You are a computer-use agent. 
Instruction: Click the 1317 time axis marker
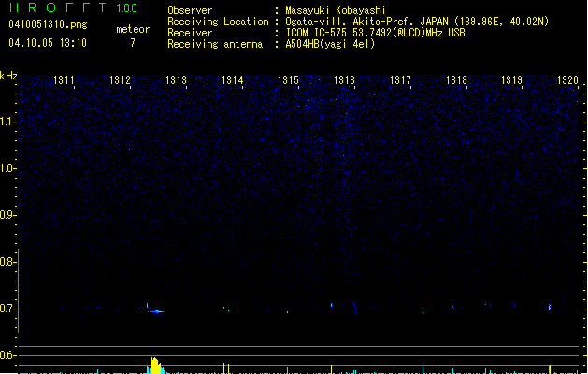click(x=400, y=80)
